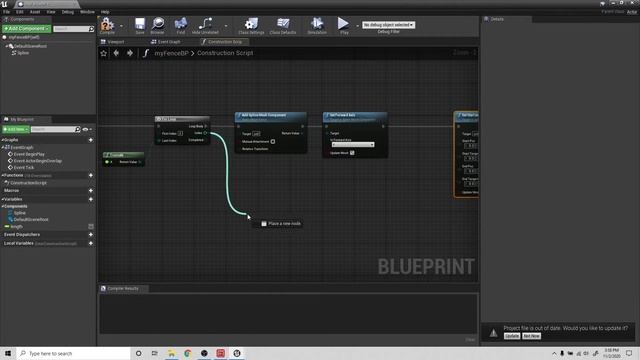Open the Find binoculars tool
The height and width of the screenshot is (360, 640).
[181, 25]
